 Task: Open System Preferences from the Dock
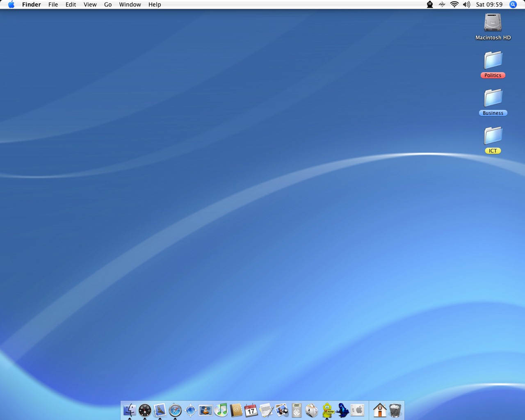coord(358,410)
